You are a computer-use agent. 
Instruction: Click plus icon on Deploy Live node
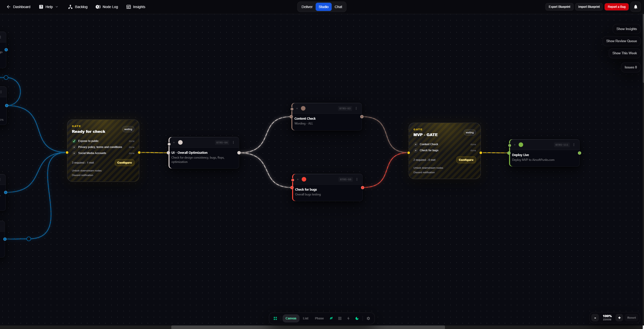click(515, 145)
